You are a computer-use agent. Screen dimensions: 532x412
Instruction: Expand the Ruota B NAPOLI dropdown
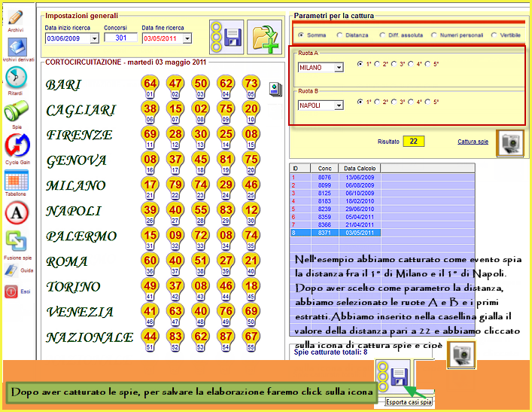[x=338, y=105]
